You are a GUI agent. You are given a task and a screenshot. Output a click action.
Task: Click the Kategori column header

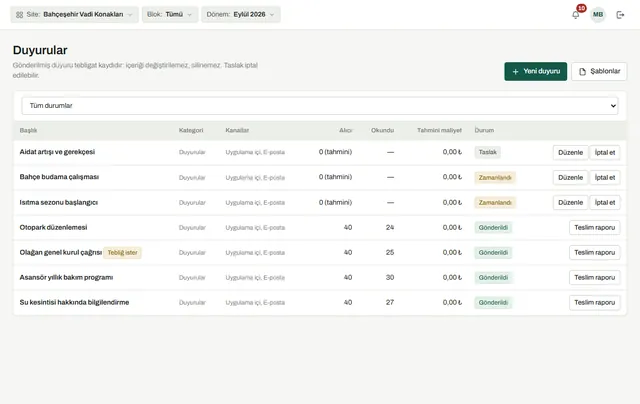pos(191,130)
